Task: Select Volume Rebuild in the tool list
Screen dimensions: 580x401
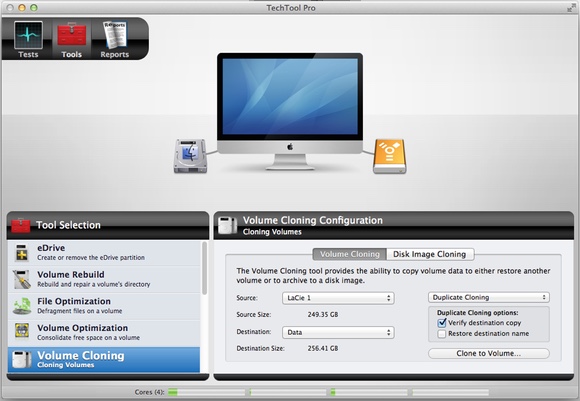Action: 104,279
